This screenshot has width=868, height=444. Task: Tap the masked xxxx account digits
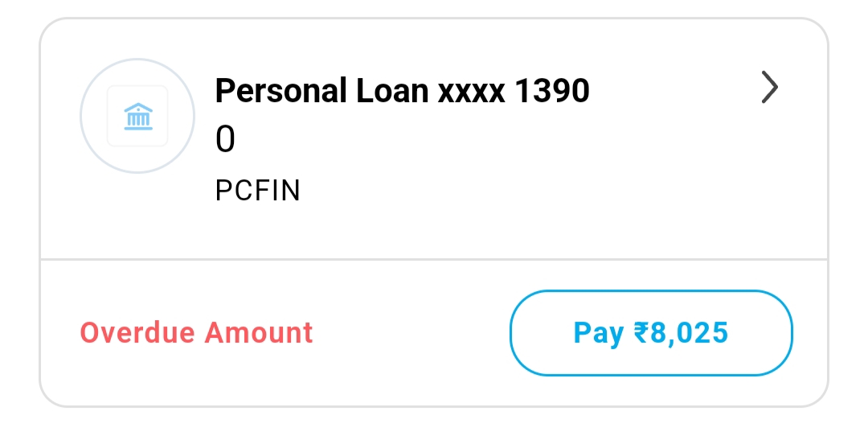coord(471,93)
